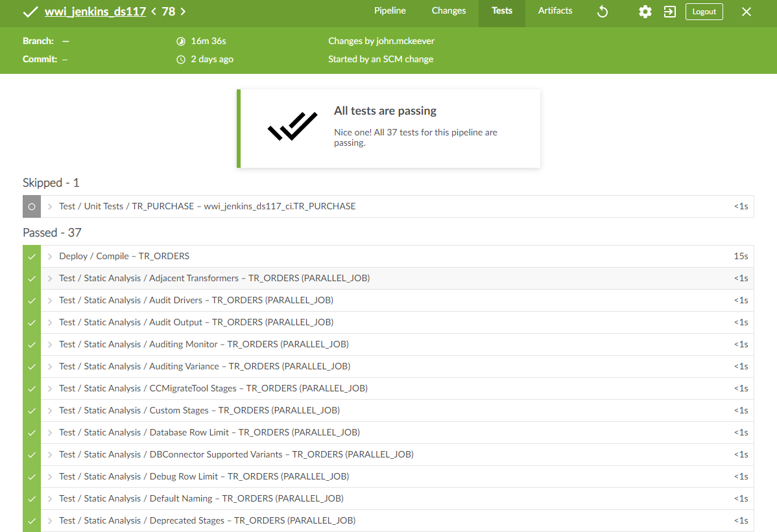This screenshot has width=777, height=532.
Task: Expand the Adjacent Transformers test row
Action: [50, 278]
